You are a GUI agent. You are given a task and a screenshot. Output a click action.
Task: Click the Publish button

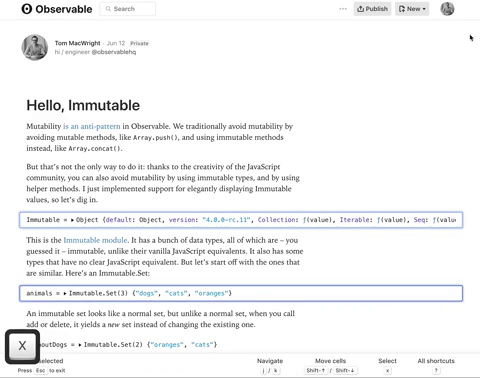coord(372,9)
